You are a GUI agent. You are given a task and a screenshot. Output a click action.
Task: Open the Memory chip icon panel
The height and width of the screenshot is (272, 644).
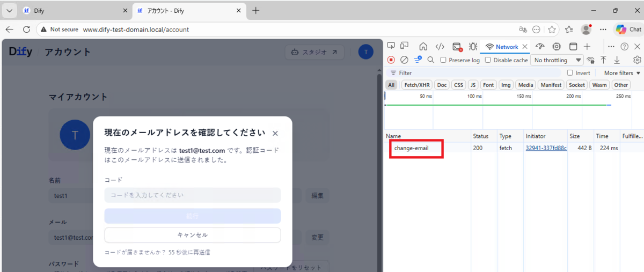557,47
